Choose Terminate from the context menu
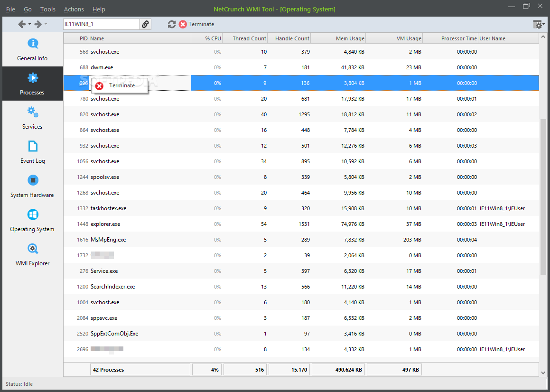 coord(119,85)
